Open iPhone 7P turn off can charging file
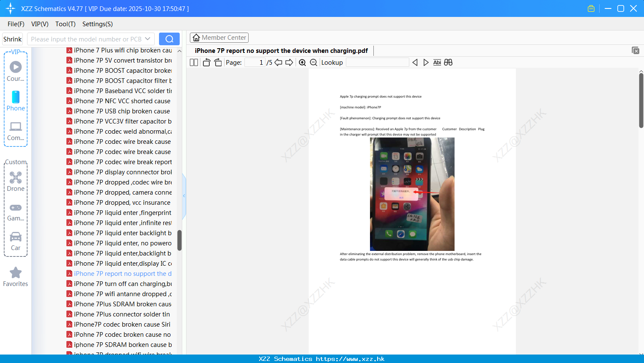Screen dimensions: 644x363 (x=119, y=284)
